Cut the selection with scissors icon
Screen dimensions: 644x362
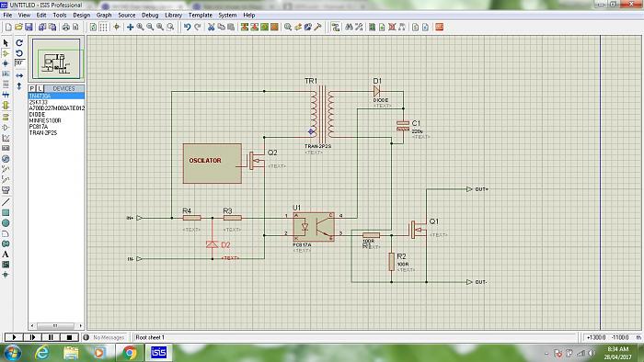click(x=211, y=27)
